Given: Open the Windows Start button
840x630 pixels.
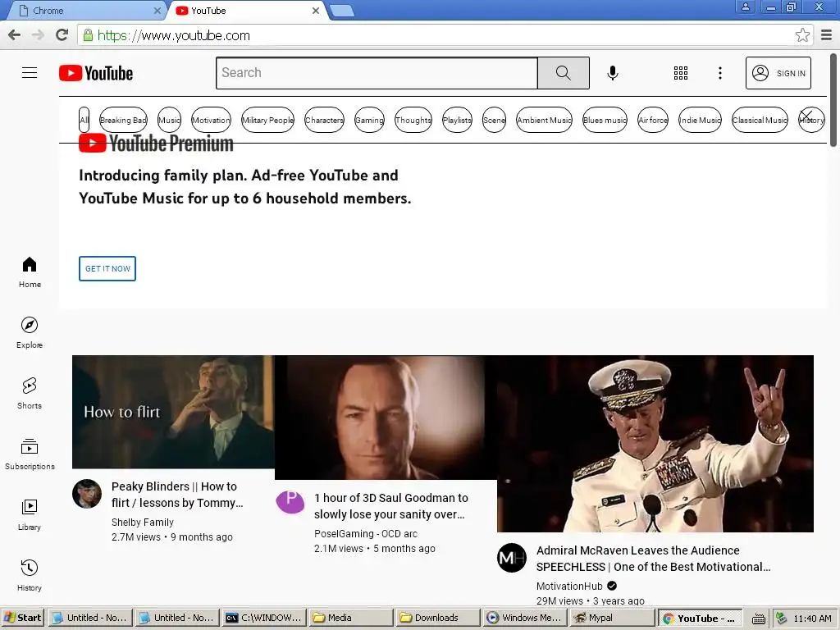Looking at the screenshot, I should [22, 618].
